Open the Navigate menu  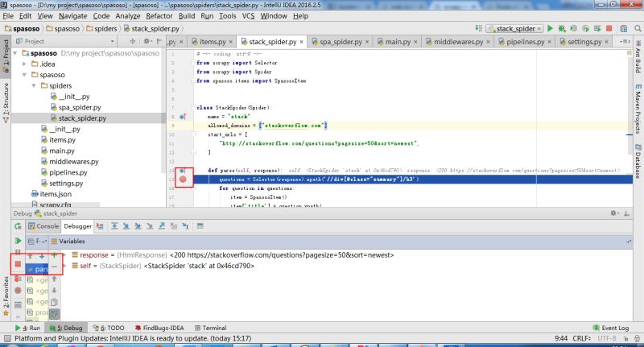pyautogui.click(x=72, y=16)
